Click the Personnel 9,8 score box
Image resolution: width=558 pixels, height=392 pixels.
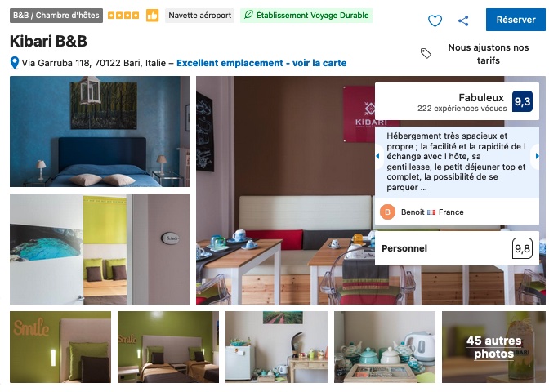coord(457,248)
